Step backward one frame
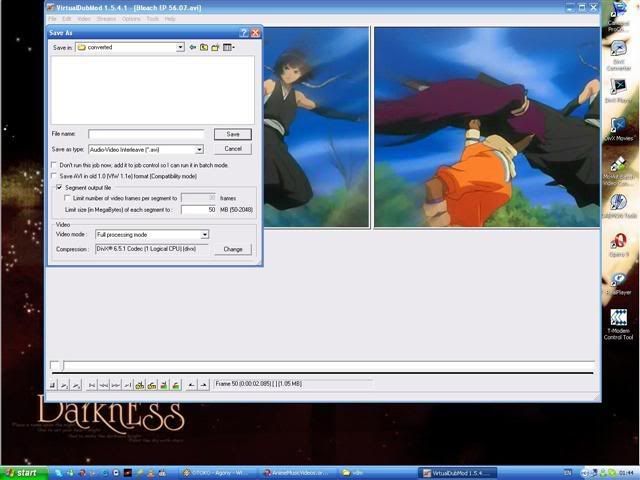 click(104, 384)
